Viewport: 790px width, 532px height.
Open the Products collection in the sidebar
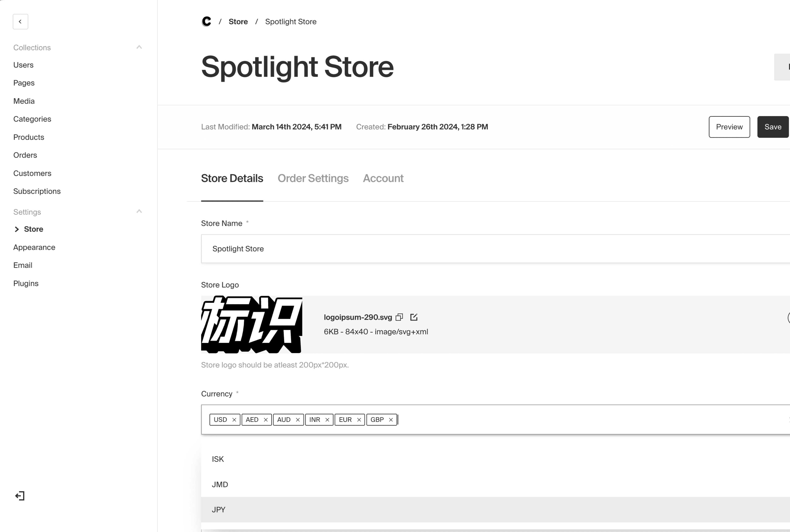click(29, 137)
